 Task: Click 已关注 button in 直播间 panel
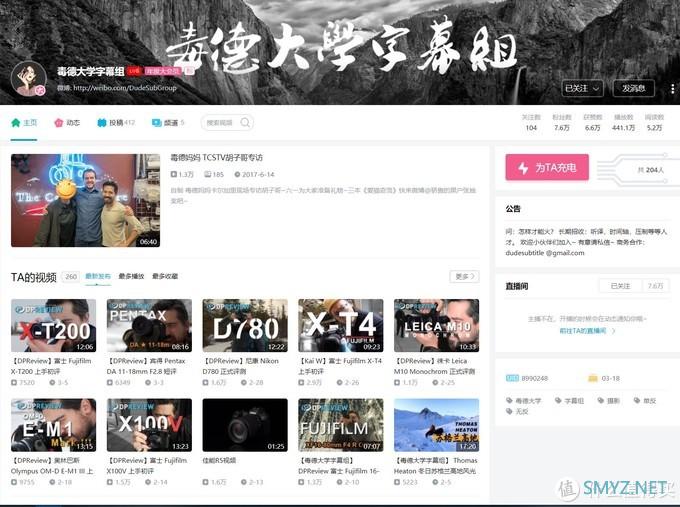pyautogui.click(x=620, y=286)
